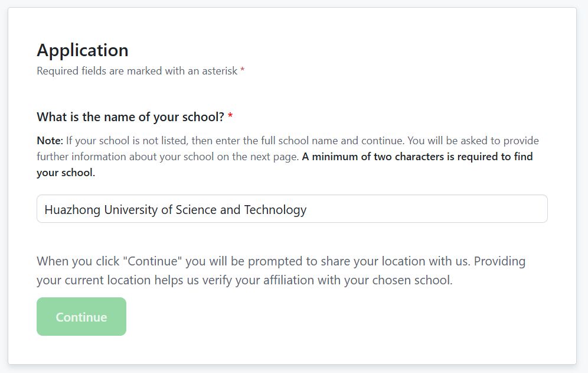Click the green Continue control below the paragraph

[x=81, y=317]
